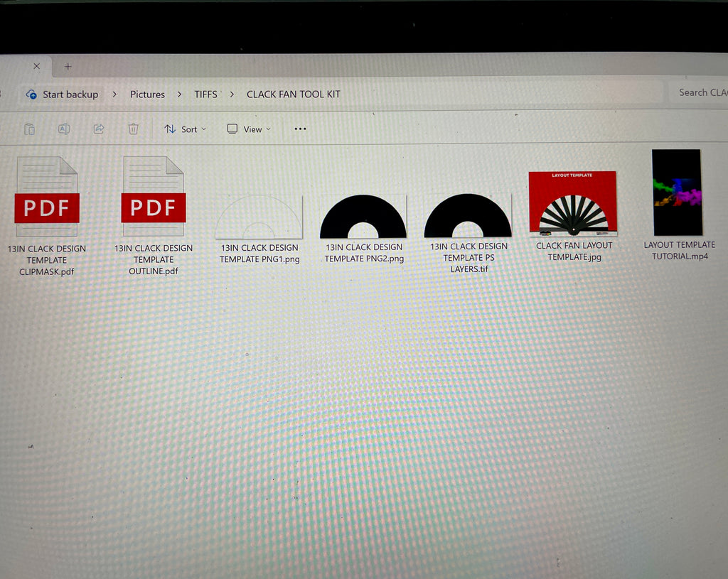Select the PS LAYERS.tif file

coord(469,213)
